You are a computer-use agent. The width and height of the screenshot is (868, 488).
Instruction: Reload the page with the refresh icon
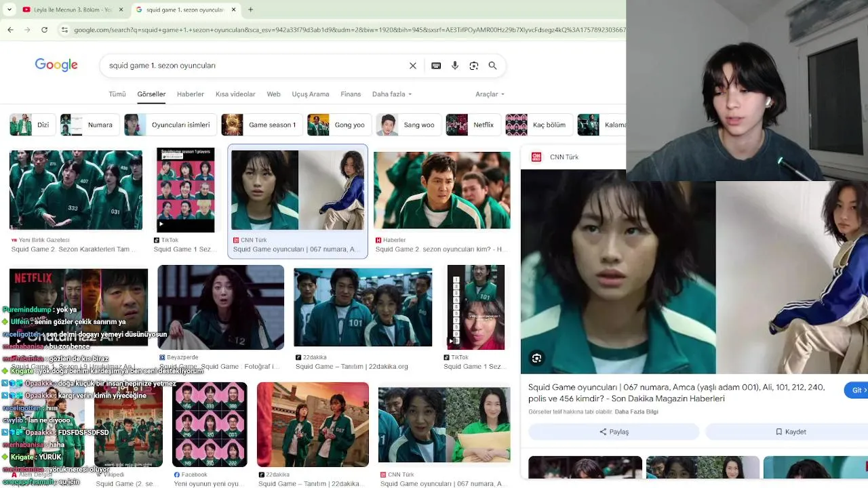pyautogui.click(x=44, y=30)
